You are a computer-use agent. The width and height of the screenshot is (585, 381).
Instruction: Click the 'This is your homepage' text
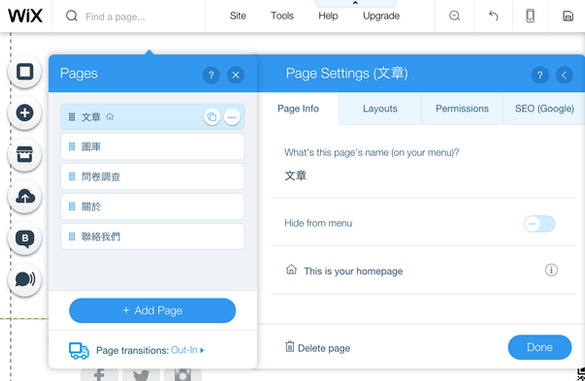point(353,271)
